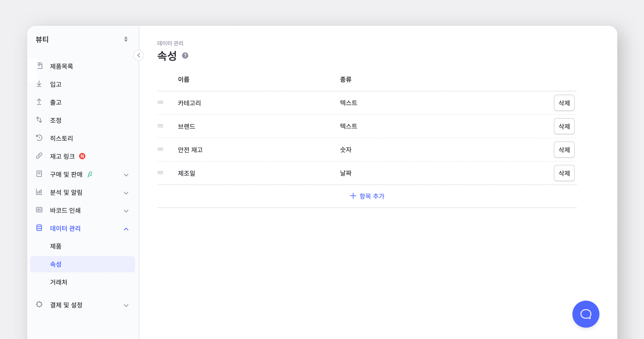Click the 결제 및 설정 gear icon
This screenshot has width=644, height=339.
(x=39, y=305)
